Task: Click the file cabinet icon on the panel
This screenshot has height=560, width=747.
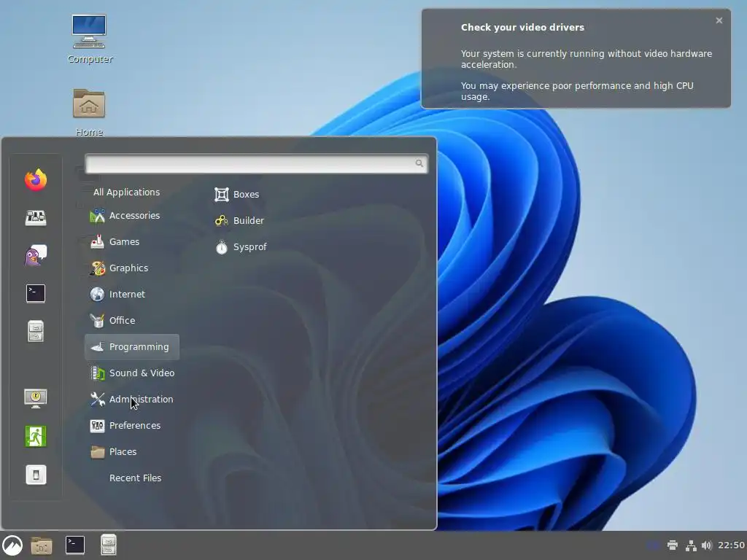Action: [x=109, y=545]
